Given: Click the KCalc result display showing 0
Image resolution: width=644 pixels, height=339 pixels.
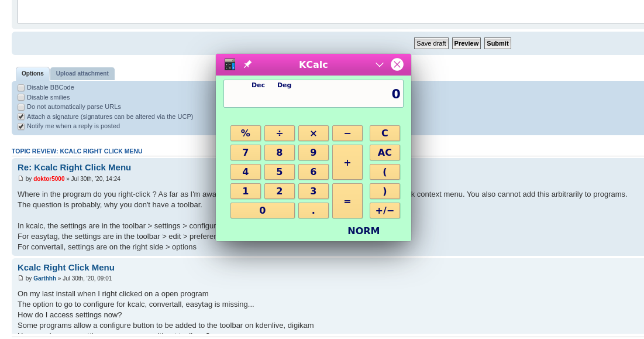Looking at the screenshot, I should click(314, 94).
